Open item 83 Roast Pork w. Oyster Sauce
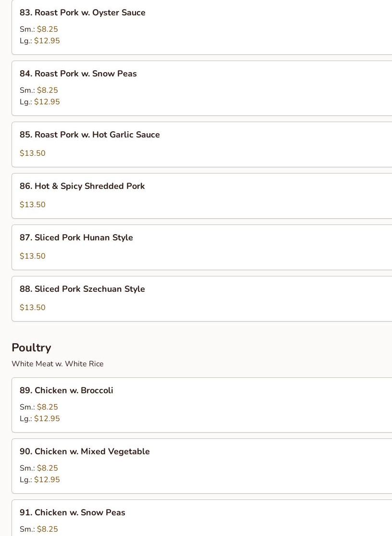The width and height of the screenshot is (392, 536). click(82, 12)
